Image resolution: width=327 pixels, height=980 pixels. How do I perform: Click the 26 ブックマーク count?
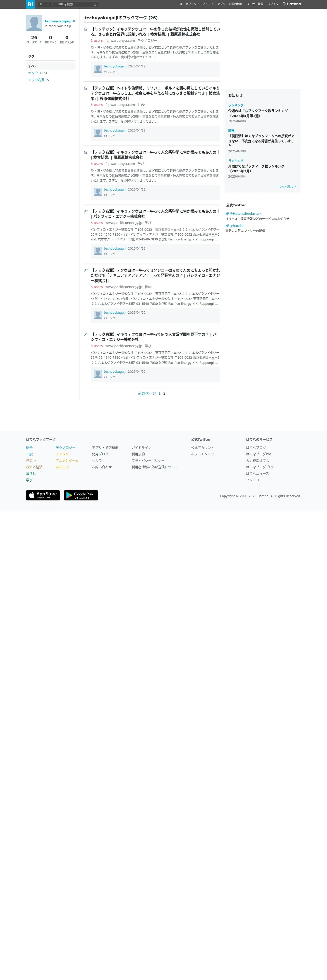pyautogui.click(x=34, y=40)
